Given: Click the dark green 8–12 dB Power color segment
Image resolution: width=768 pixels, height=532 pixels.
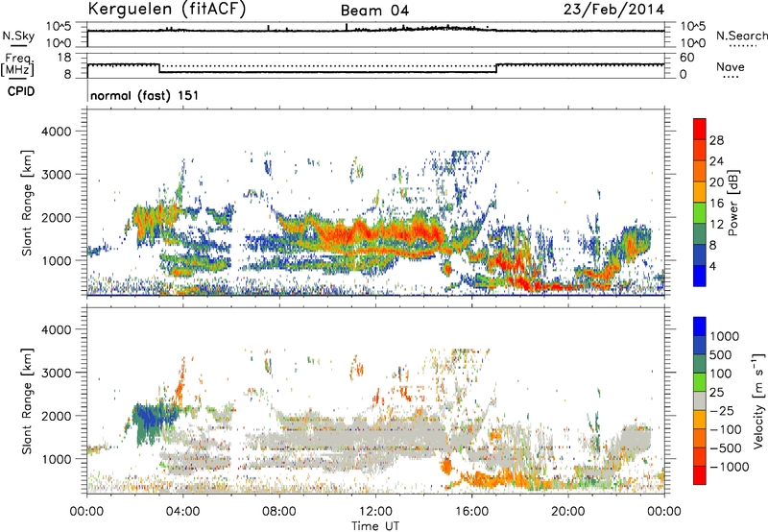Looking at the screenshot, I should point(700,234).
